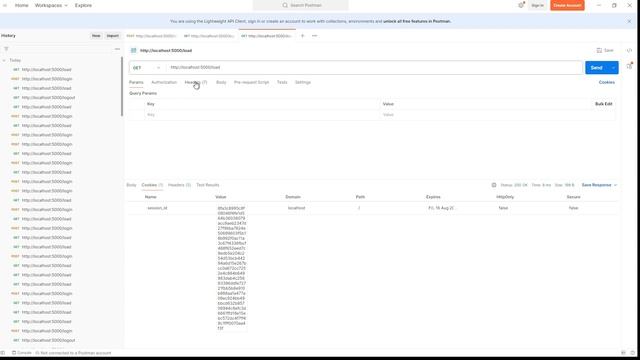The image size is (640, 360).
Task: Open the Cookies link under Send
Action: click(x=607, y=82)
